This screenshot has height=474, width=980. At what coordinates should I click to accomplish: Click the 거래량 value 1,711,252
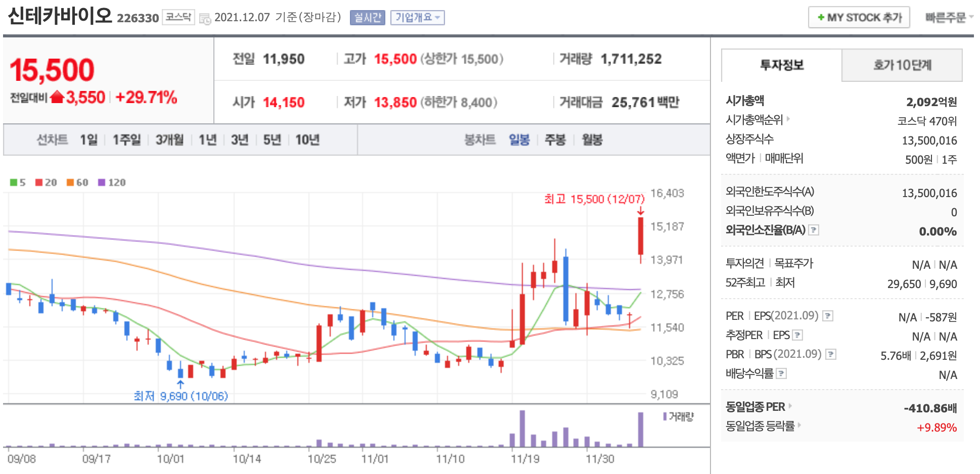pyautogui.click(x=631, y=59)
